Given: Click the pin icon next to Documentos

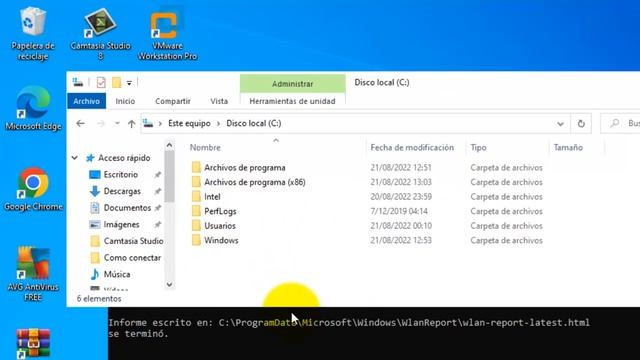Looking at the screenshot, I should coord(158,208).
